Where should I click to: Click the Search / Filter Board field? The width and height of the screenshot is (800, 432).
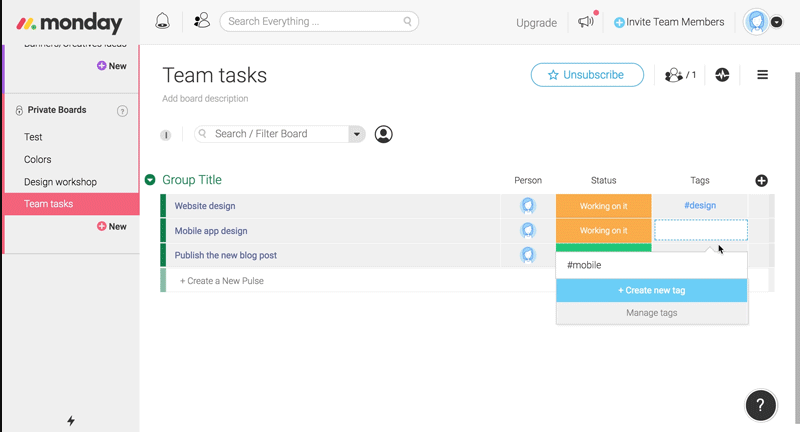[x=271, y=134]
